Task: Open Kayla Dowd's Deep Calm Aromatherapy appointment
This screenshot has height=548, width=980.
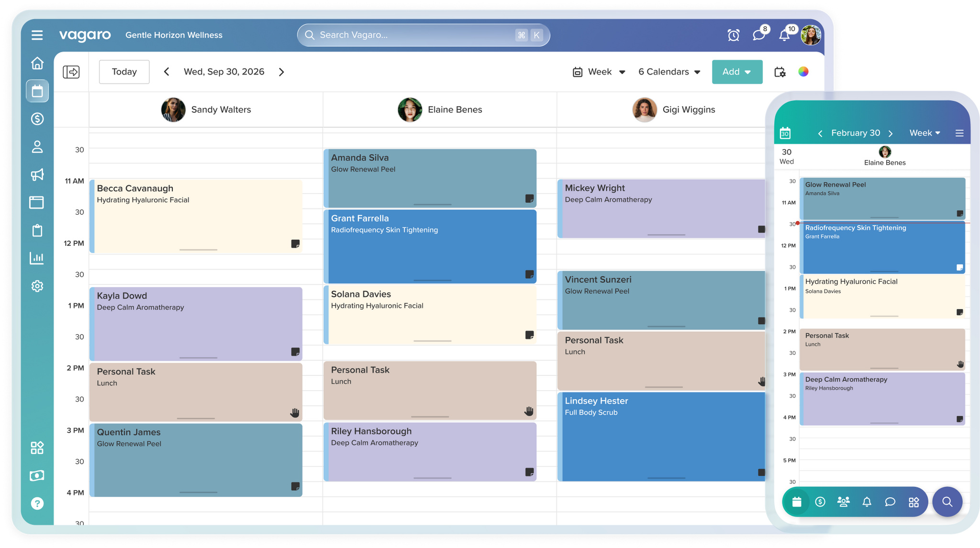Action: (x=196, y=324)
